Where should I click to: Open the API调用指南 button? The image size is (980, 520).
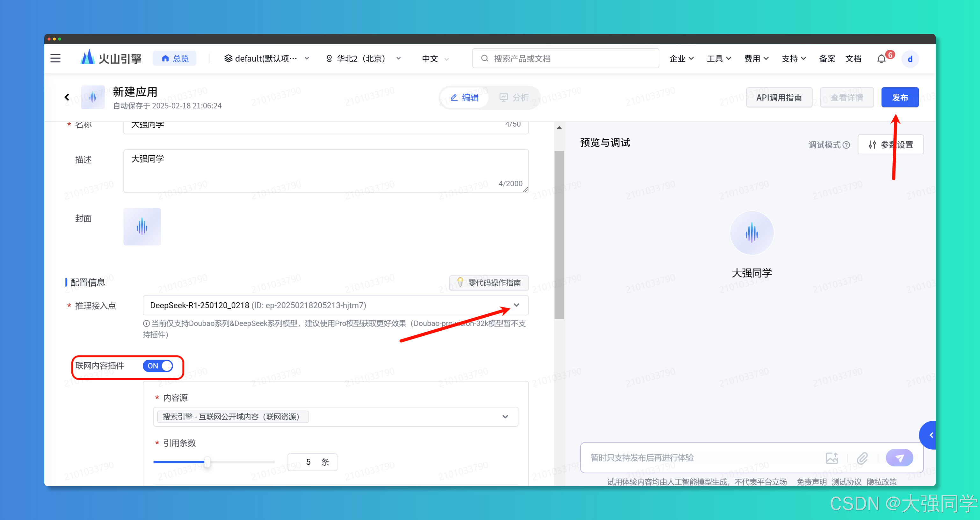point(779,98)
